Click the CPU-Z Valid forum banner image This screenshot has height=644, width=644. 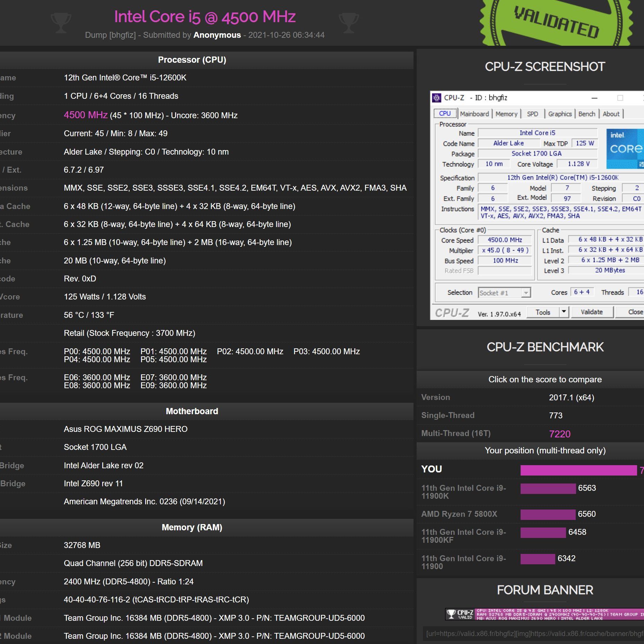click(544, 614)
